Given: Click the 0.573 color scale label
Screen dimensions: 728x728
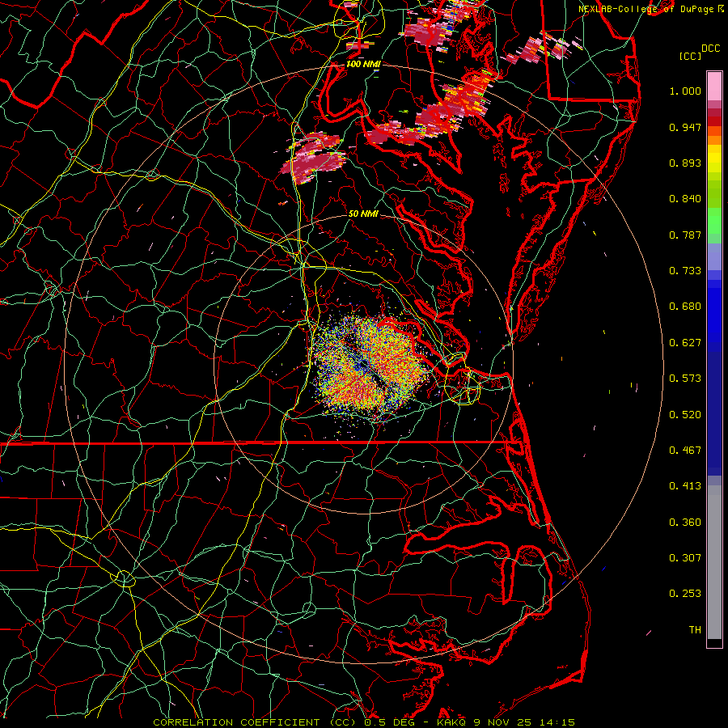Looking at the screenshot, I should pyautogui.click(x=685, y=379).
